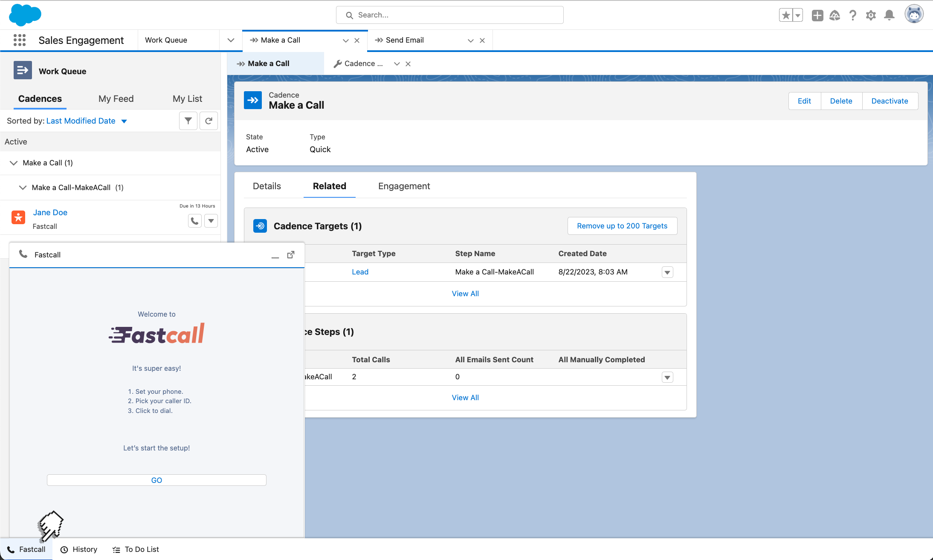The height and width of the screenshot is (560, 933).
Task: Collapse the Make a Call (1) group
Action: [14, 163]
